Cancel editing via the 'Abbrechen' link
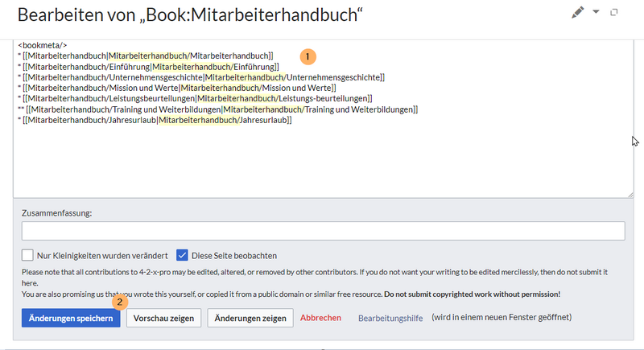The image size is (644, 350). tap(320, 318)
